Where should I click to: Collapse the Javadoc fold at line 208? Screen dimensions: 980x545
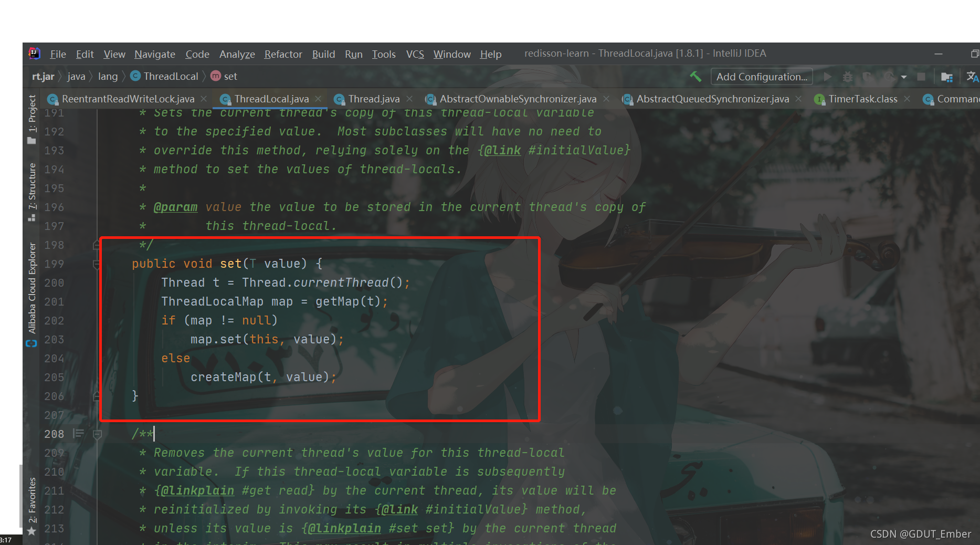(97, 434)
